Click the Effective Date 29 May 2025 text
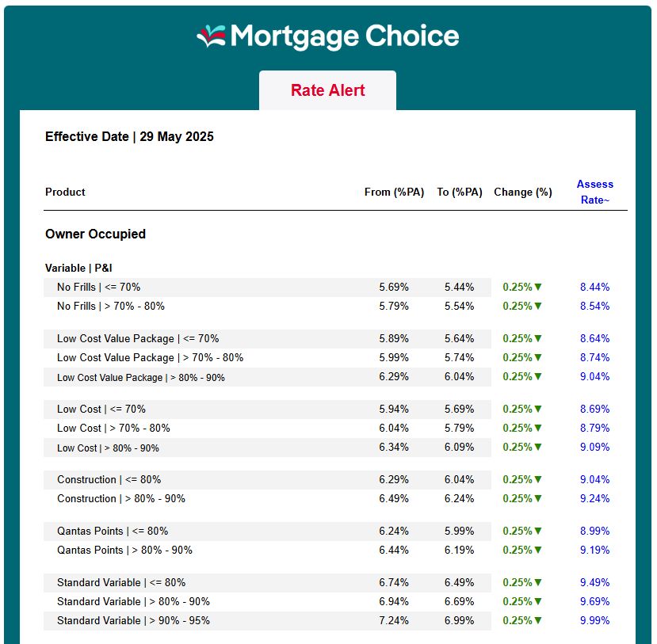 point(129,137)
